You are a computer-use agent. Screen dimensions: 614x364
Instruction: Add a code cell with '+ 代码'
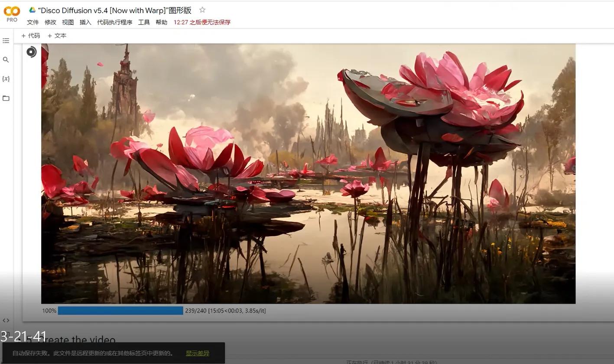coord(30,36)
